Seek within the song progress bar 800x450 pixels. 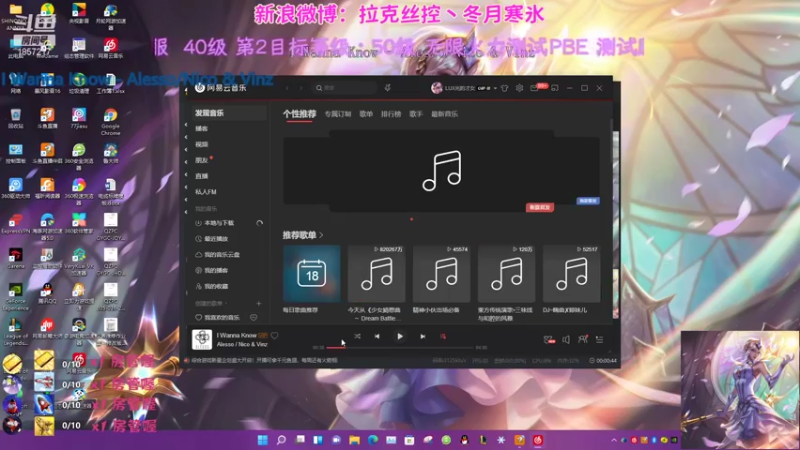pyautogui.click(x=399, y=347)
